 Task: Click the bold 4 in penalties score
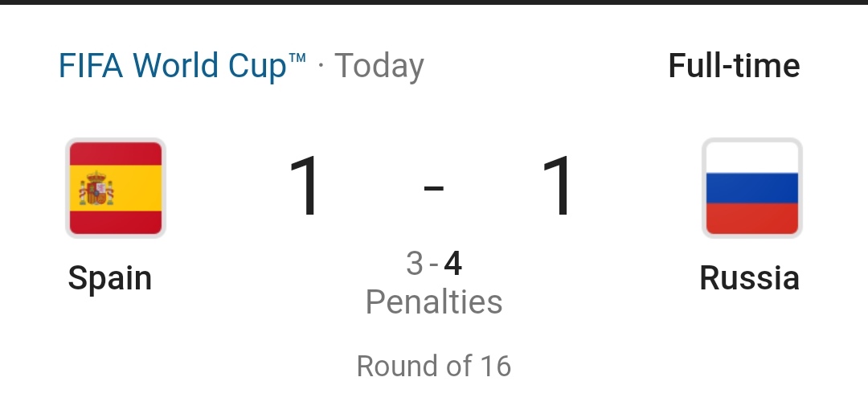(x=452, y=264)
